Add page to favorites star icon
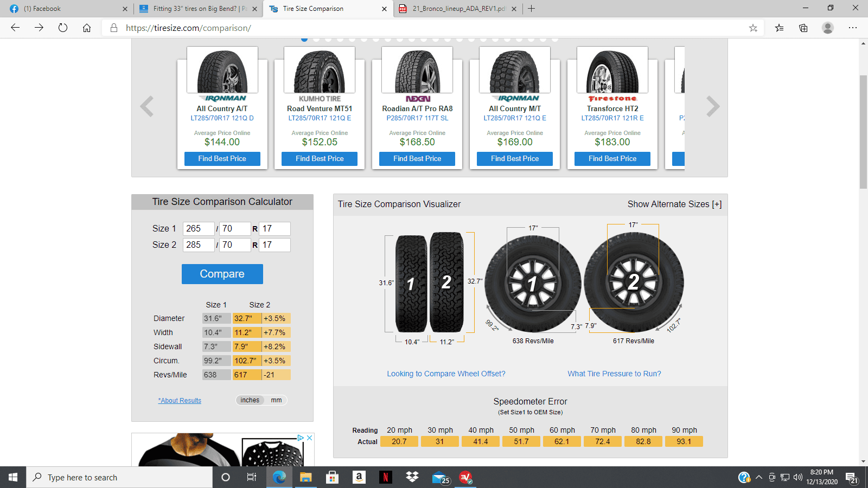 (x=753, y=28)
